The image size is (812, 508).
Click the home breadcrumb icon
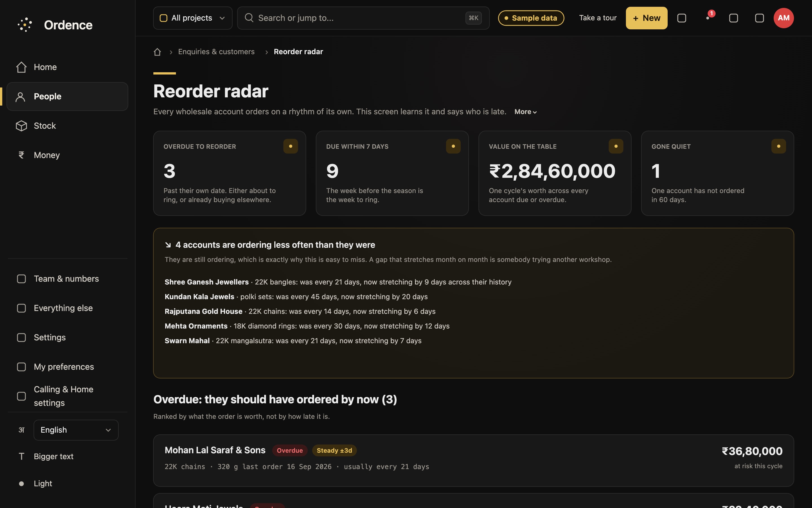coord(157,52)
